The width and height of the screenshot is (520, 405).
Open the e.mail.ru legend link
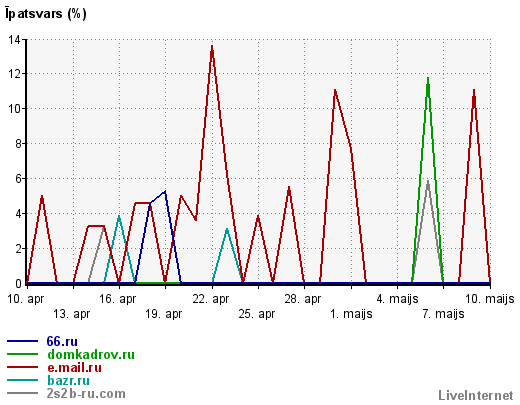[x=74, y=367]
